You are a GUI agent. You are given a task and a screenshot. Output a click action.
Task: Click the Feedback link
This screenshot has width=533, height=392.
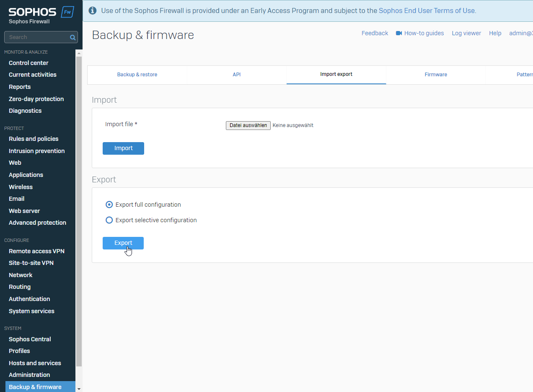(x=375, y=33)
